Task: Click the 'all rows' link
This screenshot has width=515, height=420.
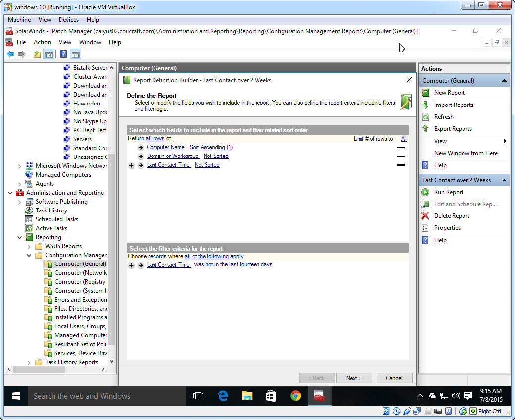Action: pyautogui.click(x=155, y=138)
